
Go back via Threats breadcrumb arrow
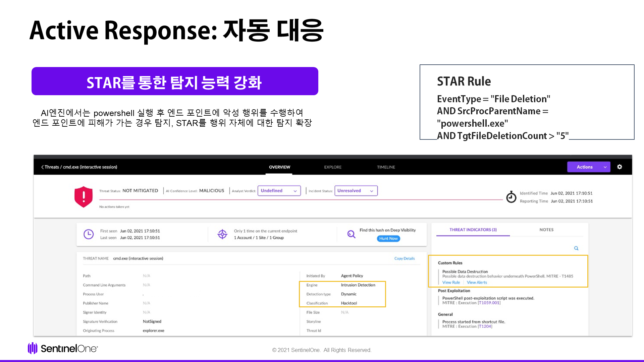pyautogui.click(x=43, y=167)
